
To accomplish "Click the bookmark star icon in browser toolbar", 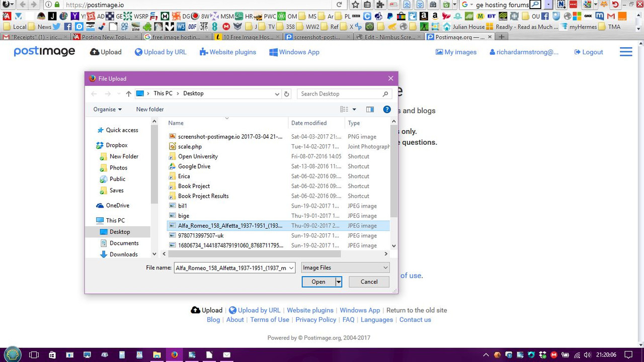I will [355, 5].
